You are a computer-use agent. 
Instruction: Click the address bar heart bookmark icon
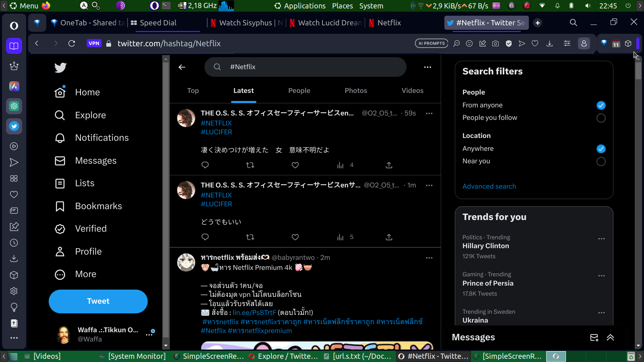[535, 43]
